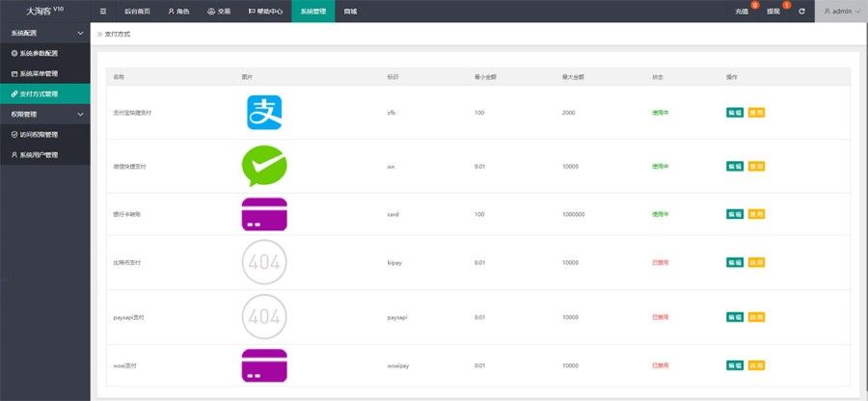The image size is (868, 401).
Task: Click the purple card icon for woai支付
Action: (x=263, y=365)
